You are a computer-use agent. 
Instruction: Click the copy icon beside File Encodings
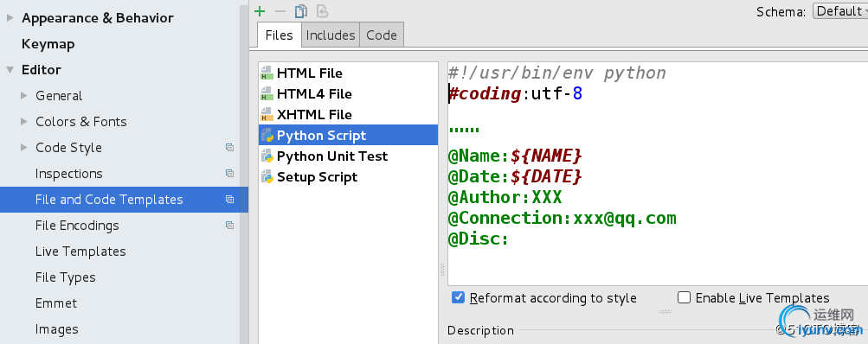pos(229,226)
